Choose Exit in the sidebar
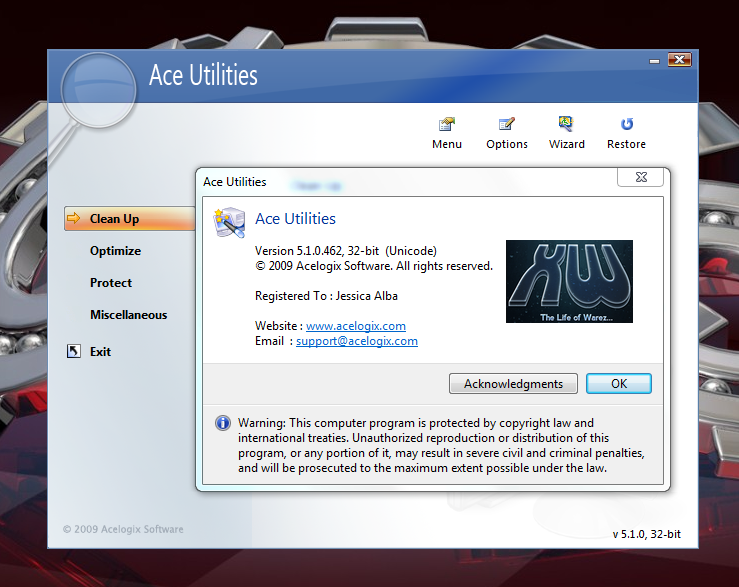Viewport: 739px width, 587px height. 100,352
